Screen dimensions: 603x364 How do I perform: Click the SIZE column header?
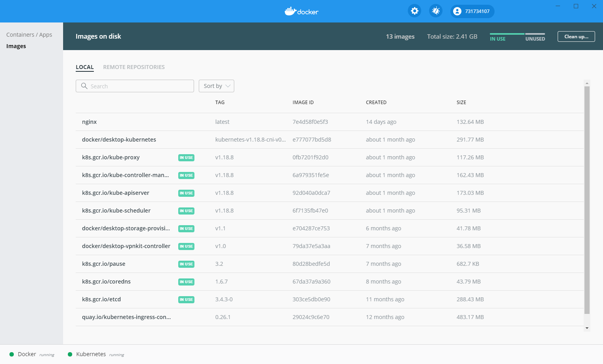461,103
